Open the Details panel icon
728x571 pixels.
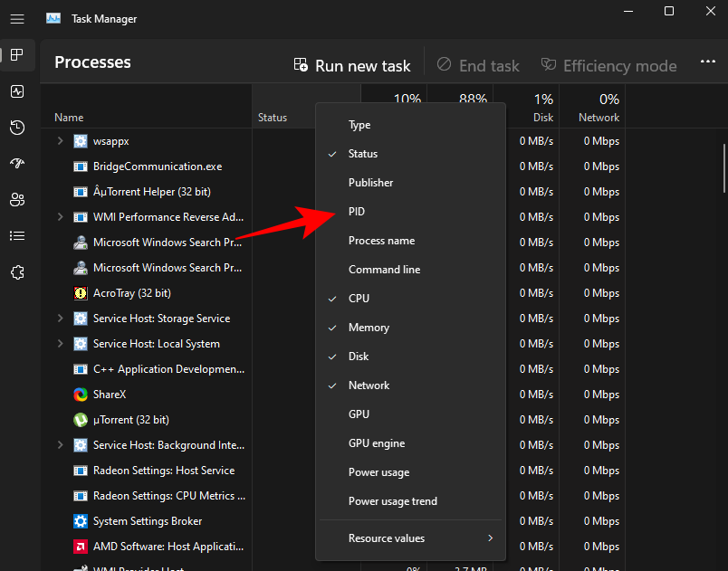17,235
